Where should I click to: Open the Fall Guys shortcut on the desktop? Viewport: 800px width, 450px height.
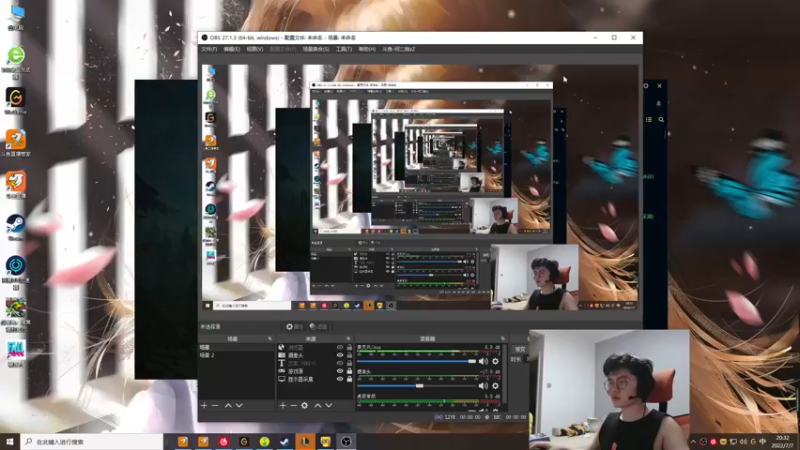(16, 354)
